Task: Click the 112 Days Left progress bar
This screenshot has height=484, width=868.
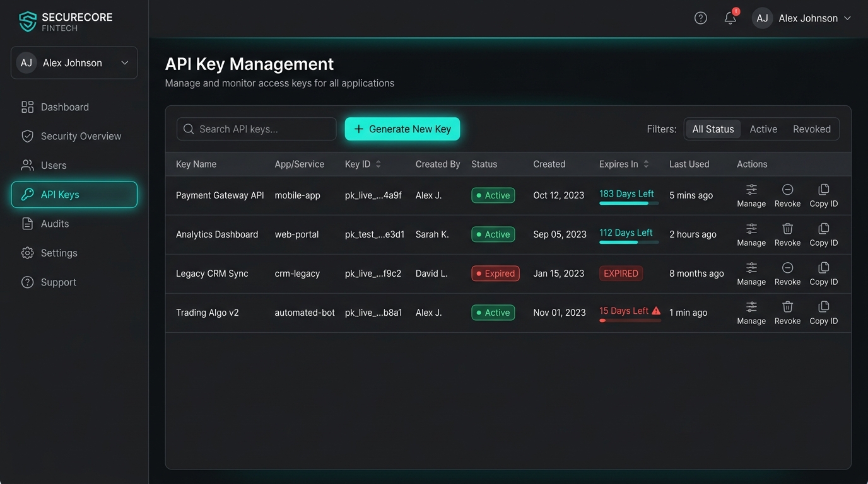Action: 629,242
